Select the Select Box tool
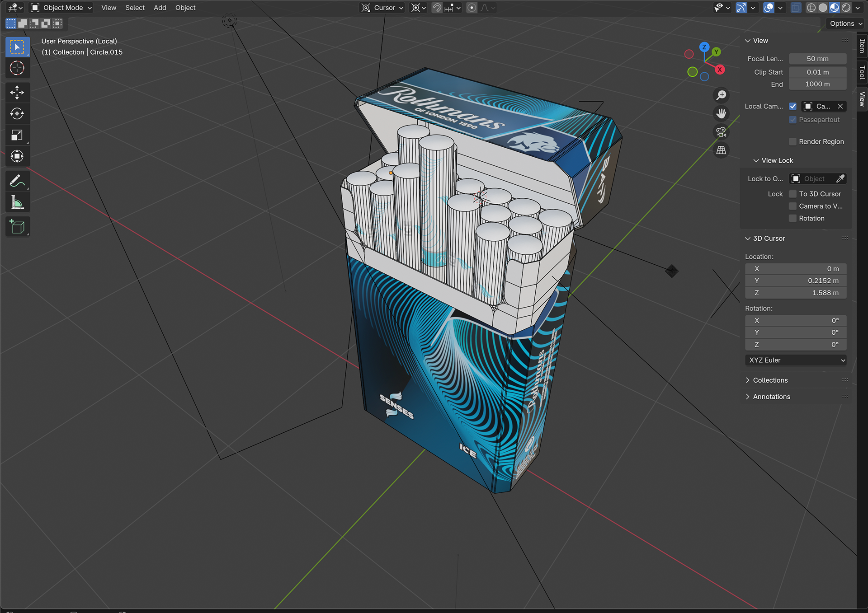The image size is (868, 613). [x=17, y=47]
